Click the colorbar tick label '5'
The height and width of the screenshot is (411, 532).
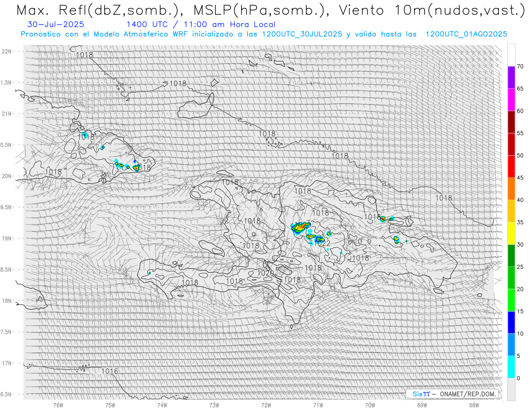tap(518, 356)
